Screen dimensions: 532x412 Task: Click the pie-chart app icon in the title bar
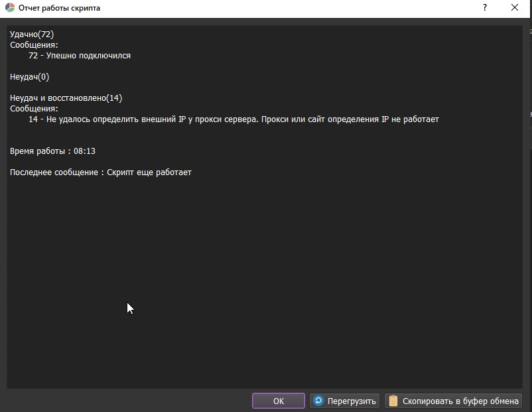point(10,8)
